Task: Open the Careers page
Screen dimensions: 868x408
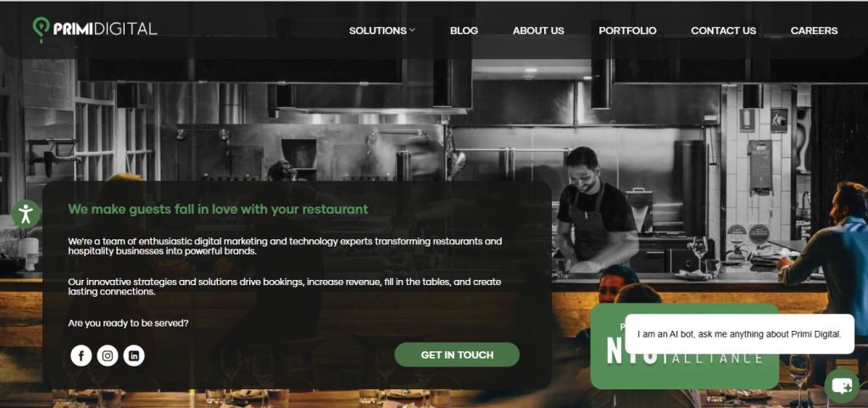Action: (x=814, y=31)
